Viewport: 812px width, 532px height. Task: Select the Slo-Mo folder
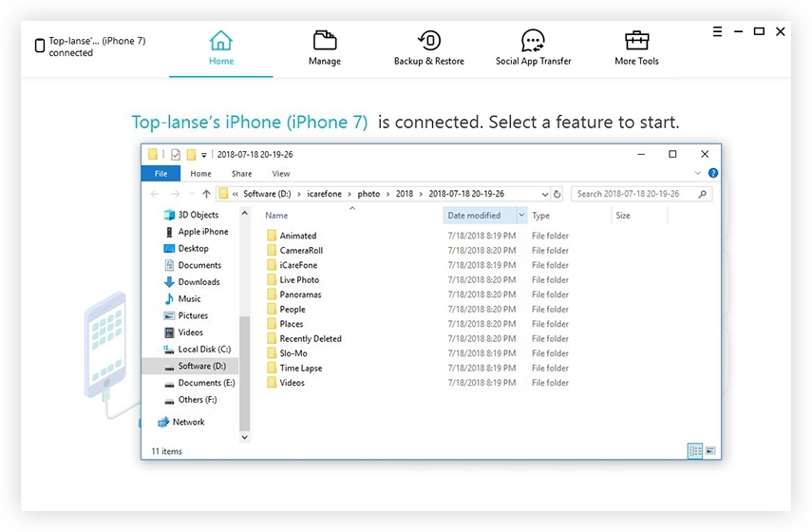point(287,353)
